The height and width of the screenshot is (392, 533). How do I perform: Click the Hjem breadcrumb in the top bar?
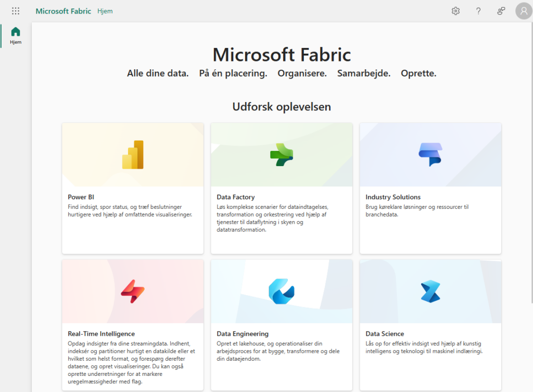point(105,11)
